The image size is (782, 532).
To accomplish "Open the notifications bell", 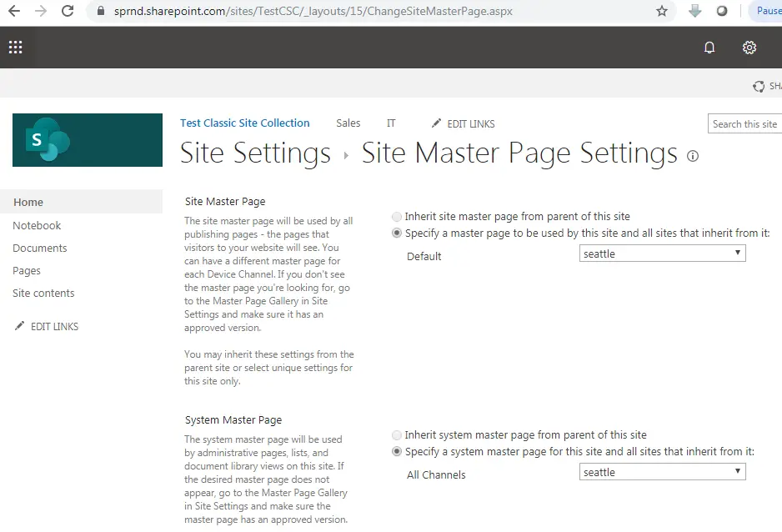I will pos(709,48).
